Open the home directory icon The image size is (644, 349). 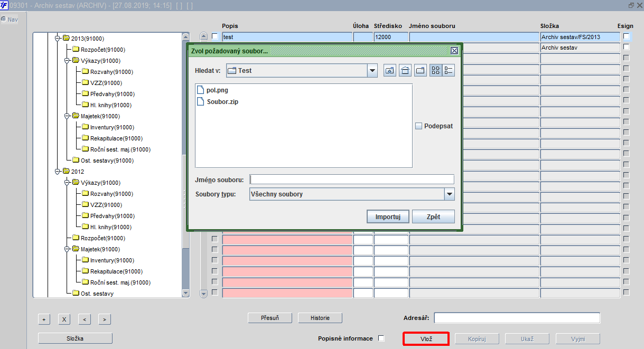click(405, 70)
